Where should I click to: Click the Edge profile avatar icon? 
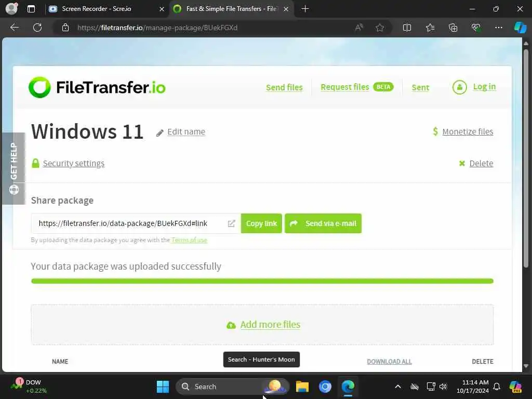11,8
